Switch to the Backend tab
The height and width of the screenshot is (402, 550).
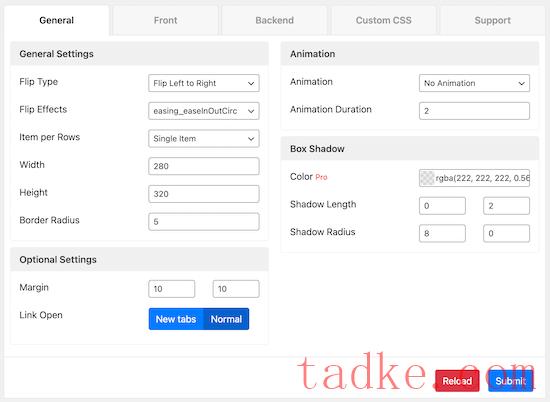(274, 20)
